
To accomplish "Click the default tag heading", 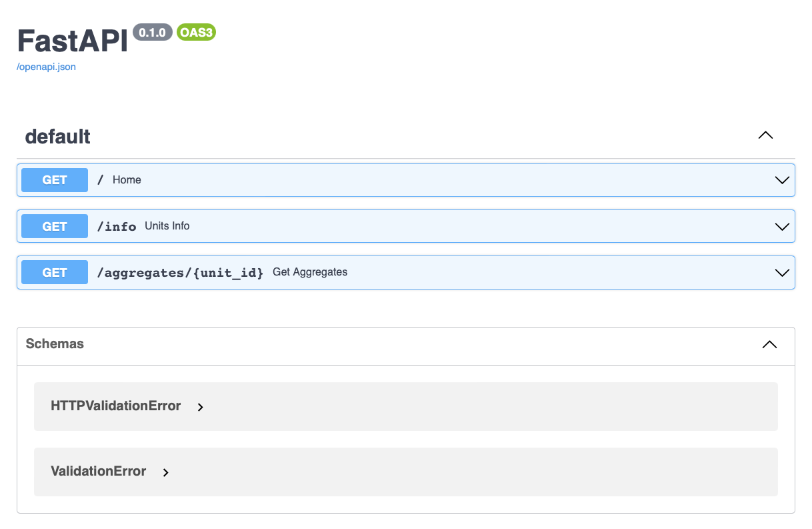I will pyautogui.click(x=58, y=137).
